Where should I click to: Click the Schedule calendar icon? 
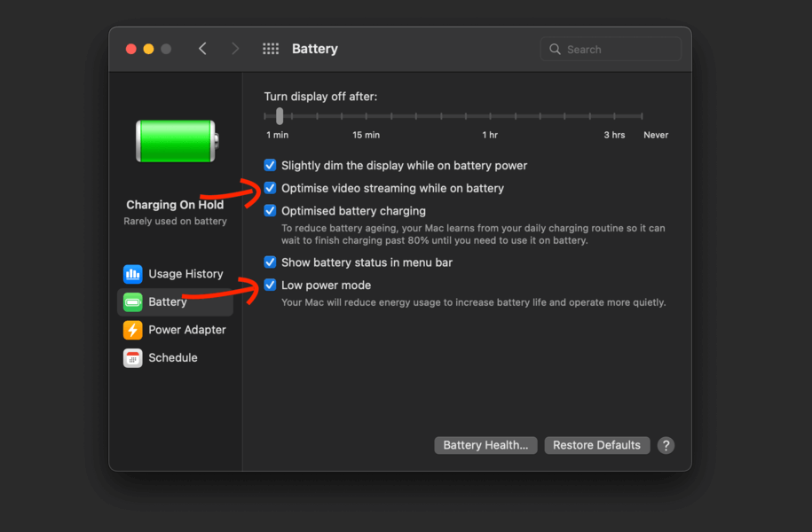[132, 357]
